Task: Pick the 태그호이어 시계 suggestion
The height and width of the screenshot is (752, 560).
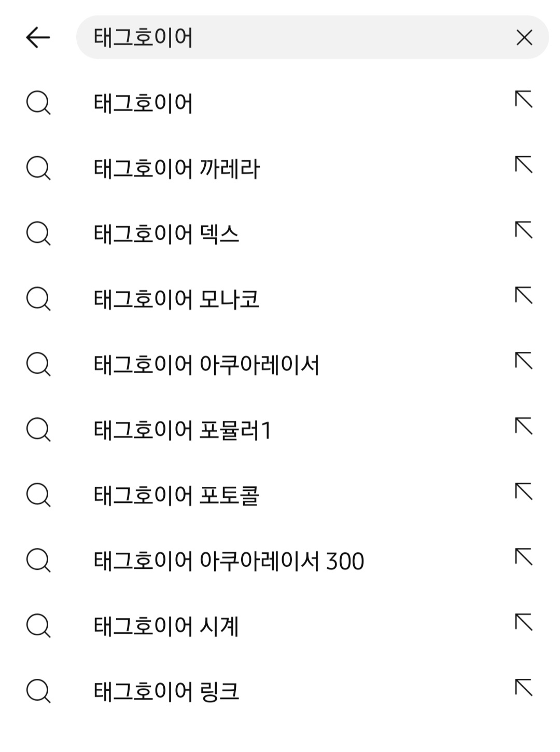Action: point(166,626)
